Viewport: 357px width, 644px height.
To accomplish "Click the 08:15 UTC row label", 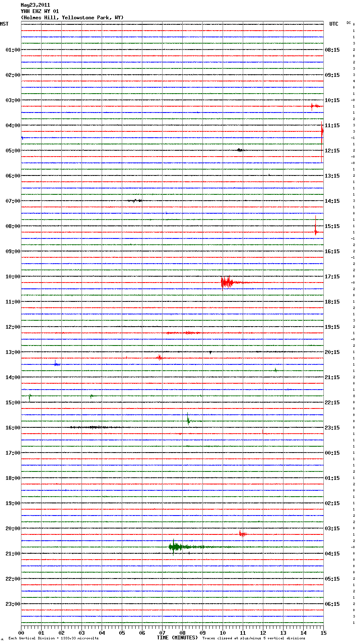I will click(332, 50).
